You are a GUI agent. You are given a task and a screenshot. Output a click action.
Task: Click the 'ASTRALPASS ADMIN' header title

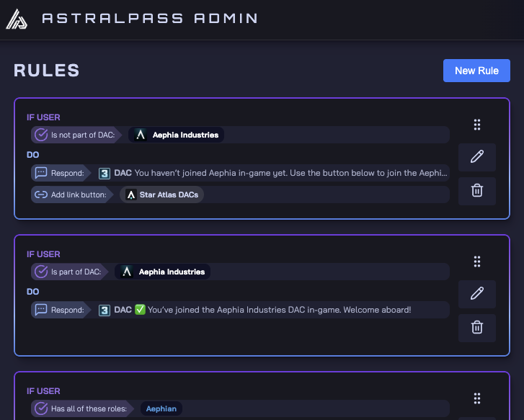coord(150,19)
